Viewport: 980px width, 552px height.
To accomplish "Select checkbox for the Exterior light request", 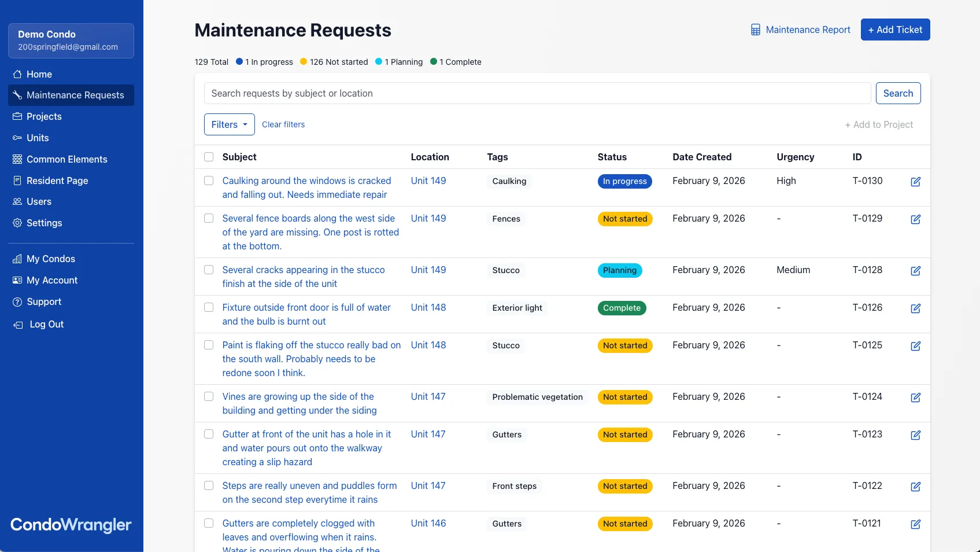I will pos(209,307).
